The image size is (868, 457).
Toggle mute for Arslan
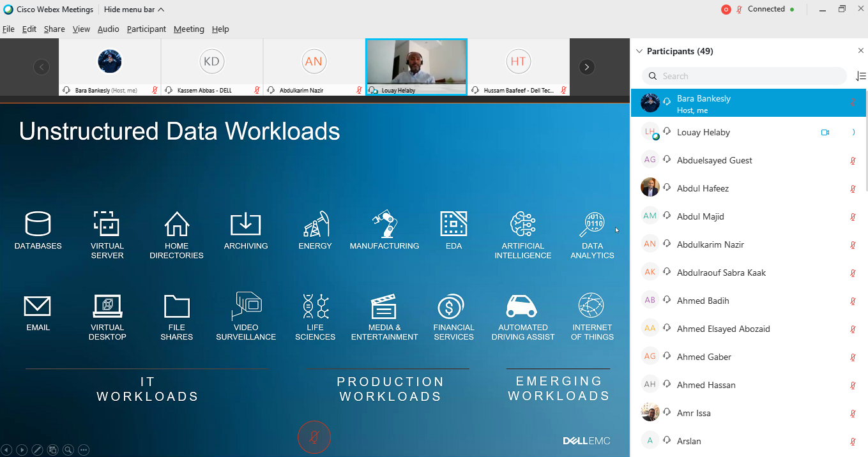853,442
